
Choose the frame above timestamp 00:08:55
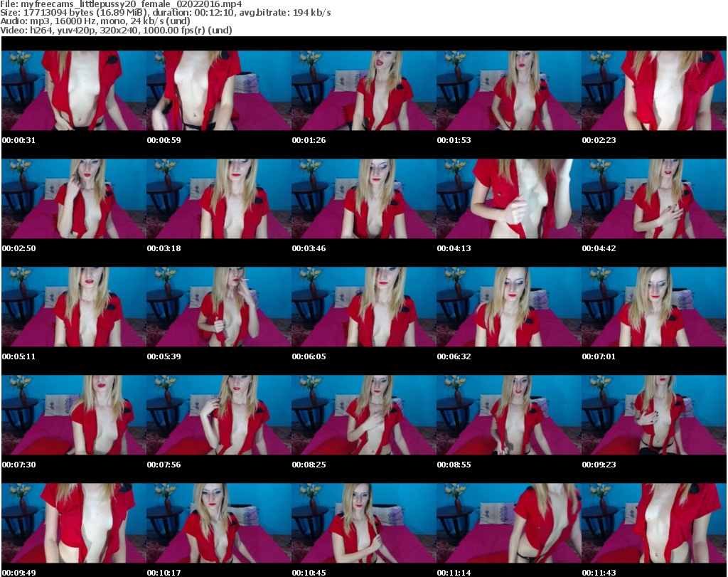click(x=509, y=415)
